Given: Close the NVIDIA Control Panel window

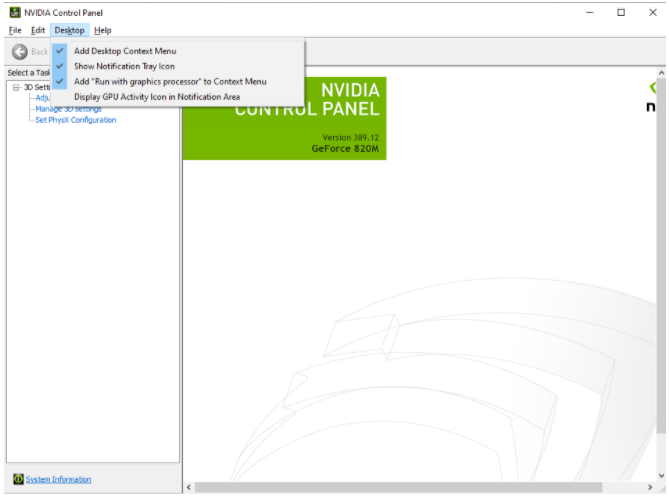Looking at the screenshot, I should pyautogui.click(x=653, y=12).
